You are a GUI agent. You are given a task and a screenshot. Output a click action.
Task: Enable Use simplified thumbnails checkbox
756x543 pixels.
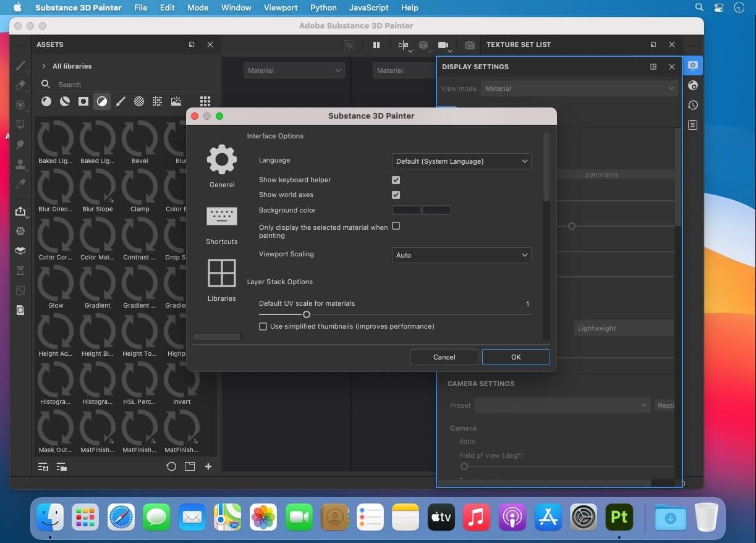[263, 326]
